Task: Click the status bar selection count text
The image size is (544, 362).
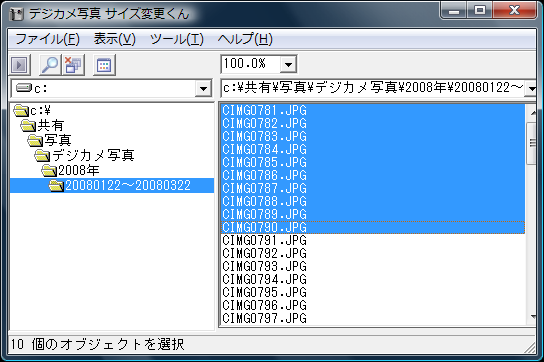Action: (x=97, y=344)
